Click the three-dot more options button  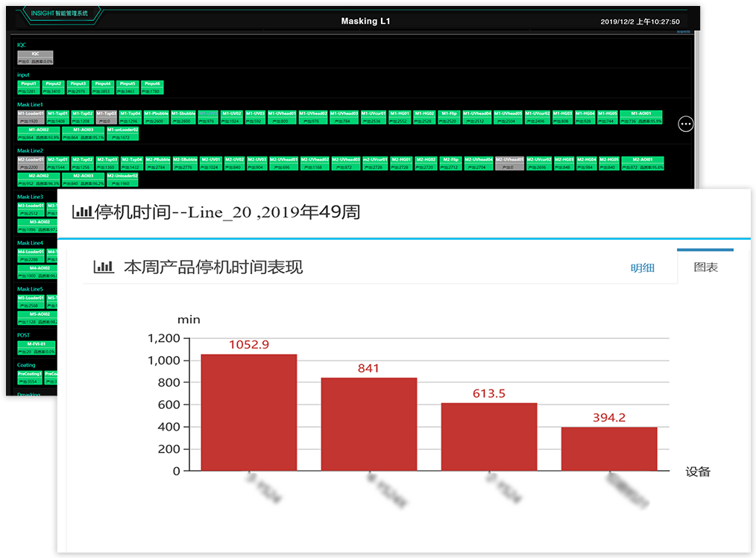point(686,124)
